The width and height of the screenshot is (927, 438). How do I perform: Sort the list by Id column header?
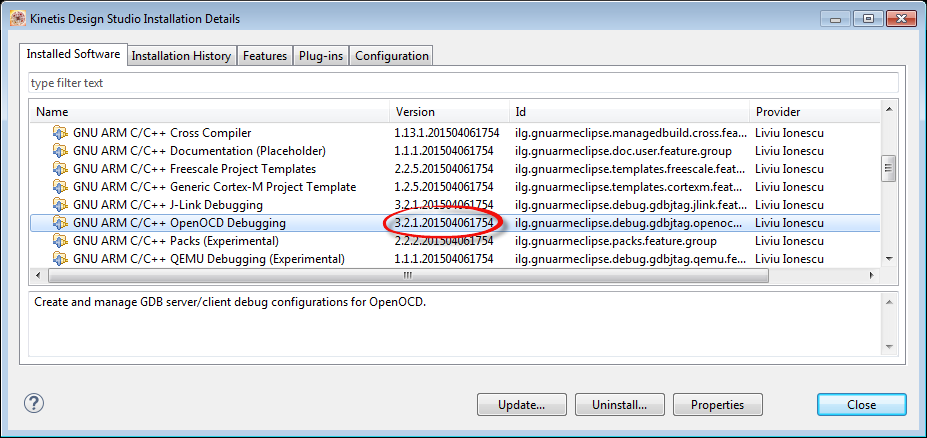(630, 112)
